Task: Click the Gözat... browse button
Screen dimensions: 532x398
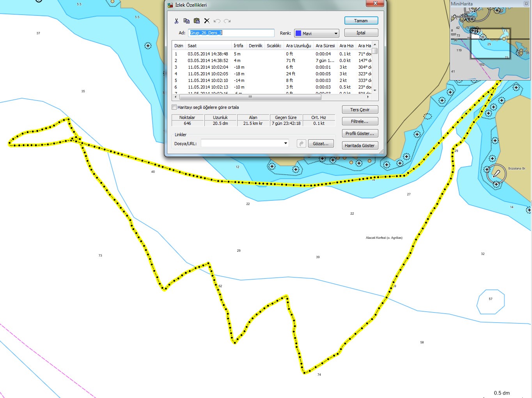Action: point(321,144)
